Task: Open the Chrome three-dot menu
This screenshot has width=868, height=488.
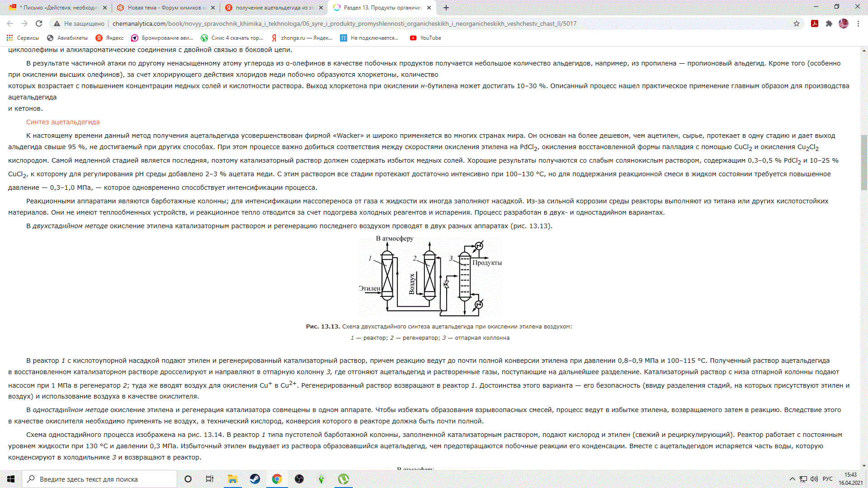Action: (858, 23)
